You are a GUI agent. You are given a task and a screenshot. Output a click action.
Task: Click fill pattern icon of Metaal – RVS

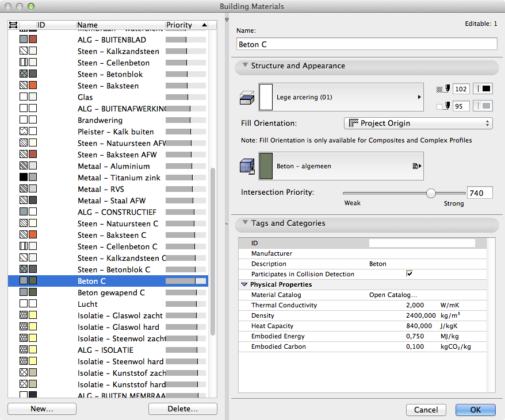point(24,188)
